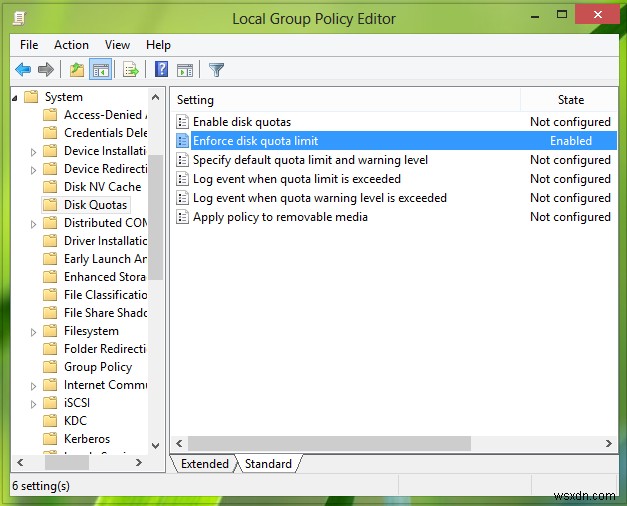Sort by the Setting column header
Viewport: 627px width, 506px height.
[346, 100]
